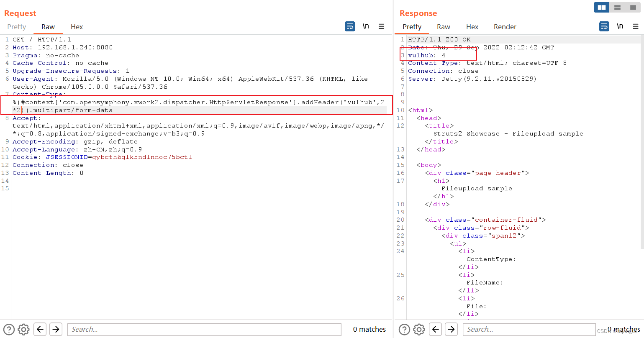The height and width of the screenshot is (338, 644).
Task: Switch Response view to Hex tab
Action: 472,27
